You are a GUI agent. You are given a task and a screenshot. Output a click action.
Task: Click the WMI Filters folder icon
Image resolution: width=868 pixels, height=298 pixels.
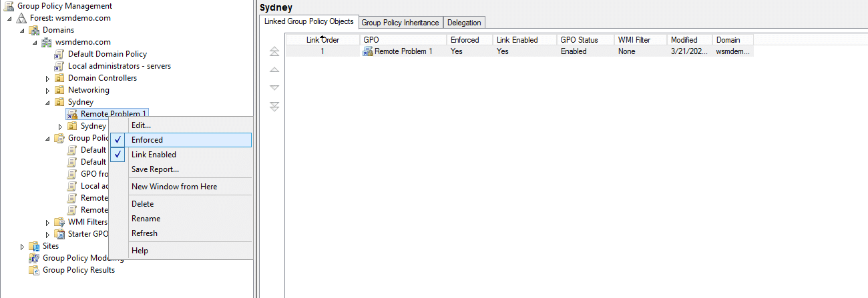[x=59, y=222]
